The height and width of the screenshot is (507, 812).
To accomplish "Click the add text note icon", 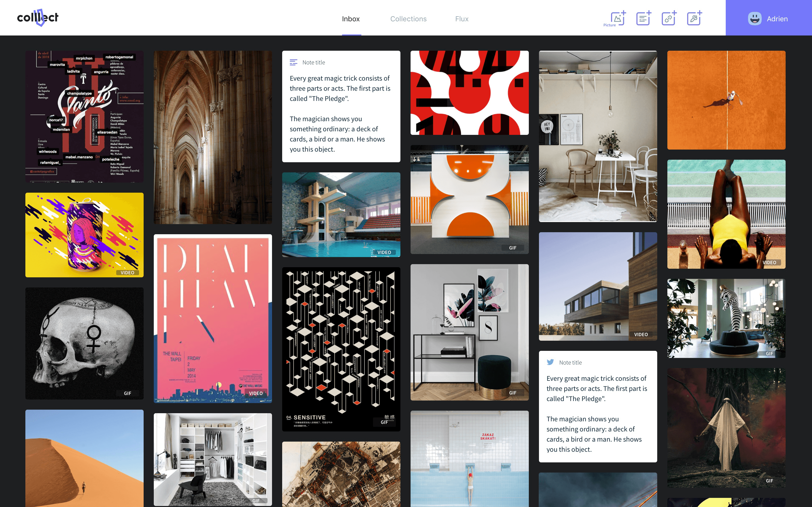I will [x=643, y=18].
